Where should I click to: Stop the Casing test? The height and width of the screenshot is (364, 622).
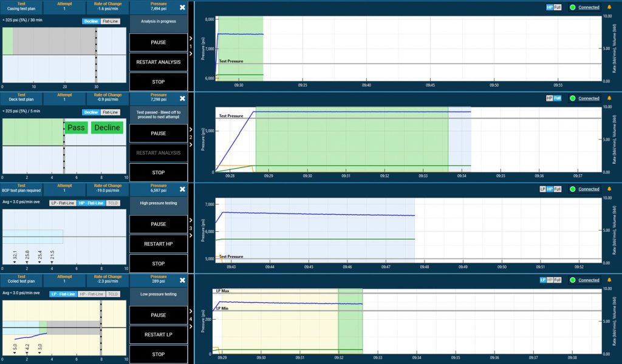(x=159, y=82)
